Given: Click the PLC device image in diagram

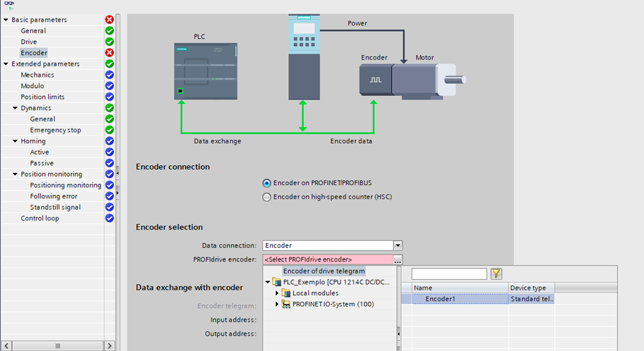Looking at the screenshot, I should (206, 72).
